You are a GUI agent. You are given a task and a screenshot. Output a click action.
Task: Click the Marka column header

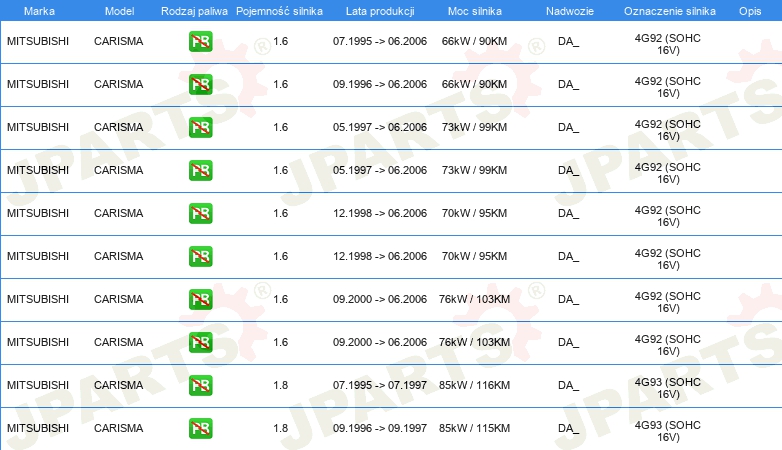[x=39, y=11]
